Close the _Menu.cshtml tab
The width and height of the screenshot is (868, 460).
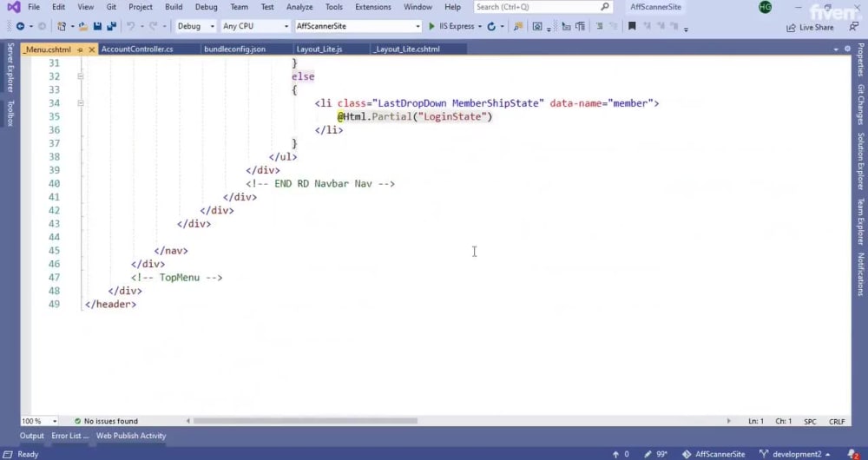pyautogui.click(x=92, y=49)
